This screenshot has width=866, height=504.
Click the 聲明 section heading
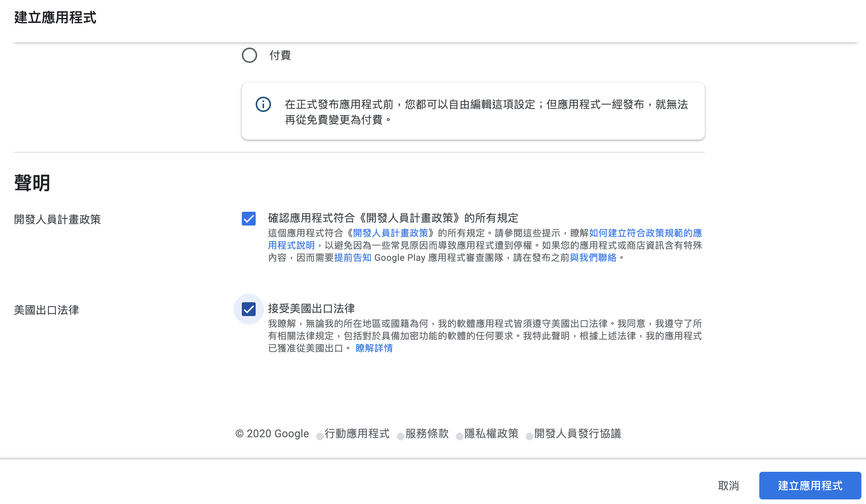(x=32, y=183)
